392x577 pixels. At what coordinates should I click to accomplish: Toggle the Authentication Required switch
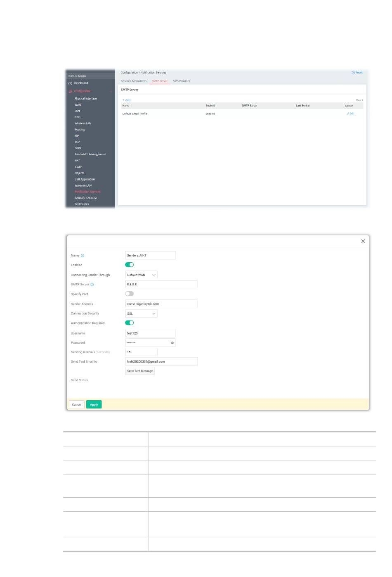click(x=130, y=323)
